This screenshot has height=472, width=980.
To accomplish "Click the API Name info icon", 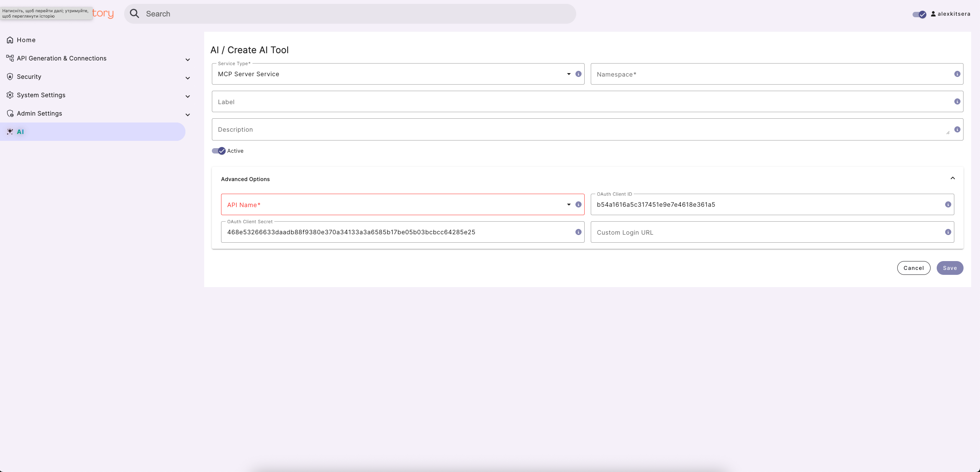I will 578,204.
